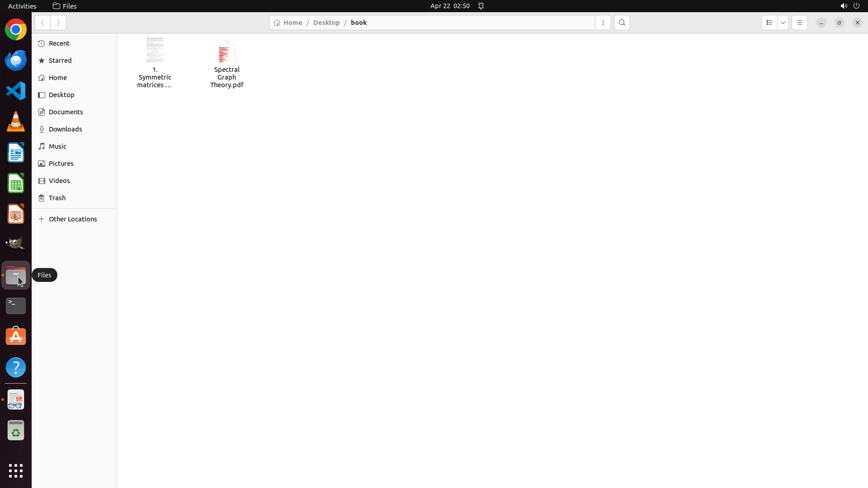Image resolution: width=868 pixels, height=488 pixels.
Task: Open the view options dropdown arrow
Action: pyautogui.click(x=783, y=23)
